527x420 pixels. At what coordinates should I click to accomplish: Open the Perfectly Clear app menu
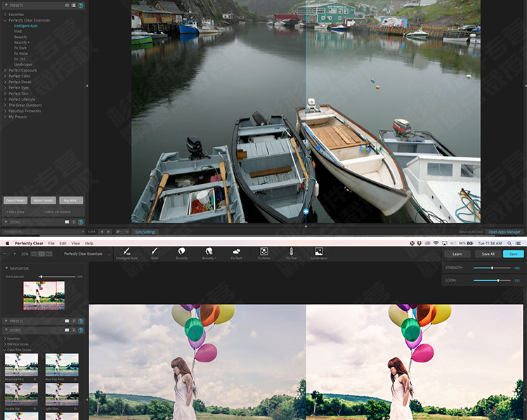(x=29, y=243)
